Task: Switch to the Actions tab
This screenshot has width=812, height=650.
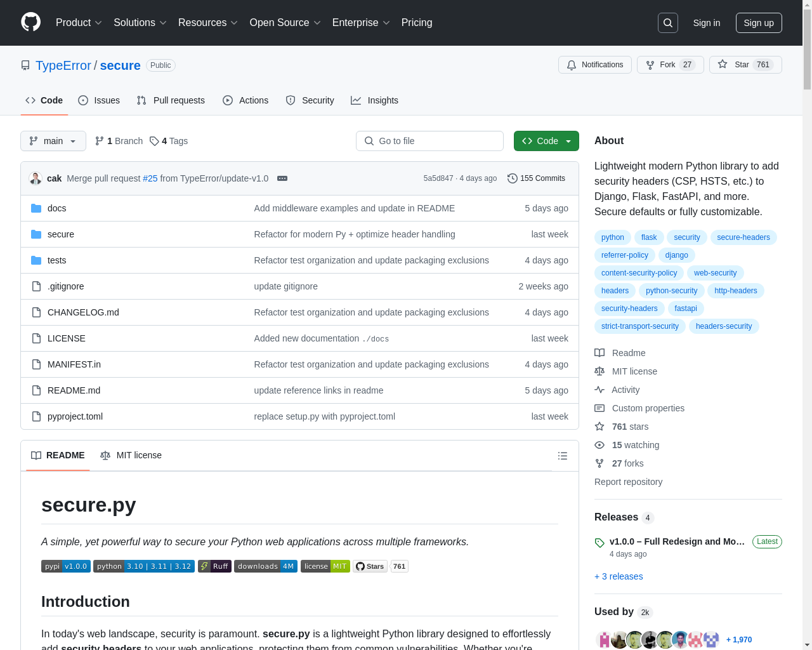Action: point(246,100)
